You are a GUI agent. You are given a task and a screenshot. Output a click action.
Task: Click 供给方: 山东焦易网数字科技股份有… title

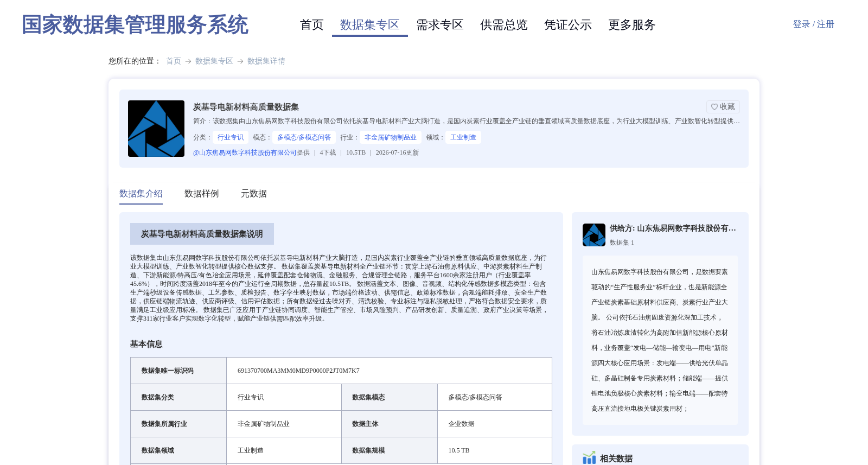pos(673,228)
